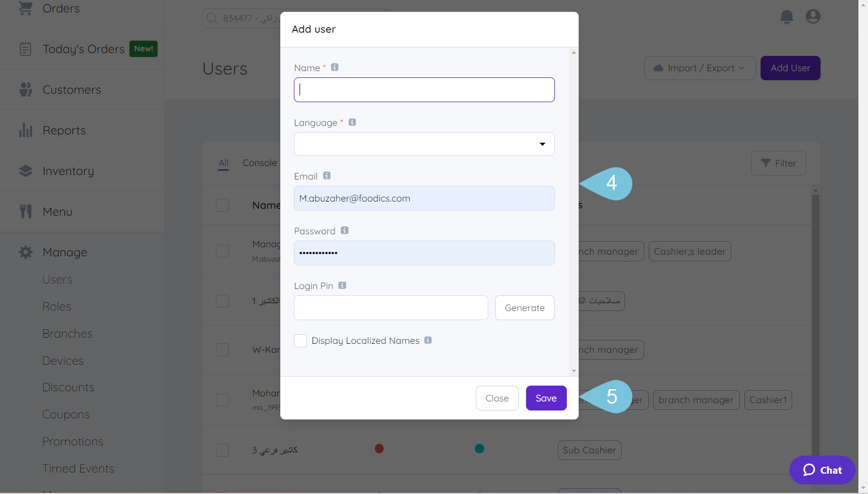
Task: Click the Customers people icon
Action: pos(25,90)
